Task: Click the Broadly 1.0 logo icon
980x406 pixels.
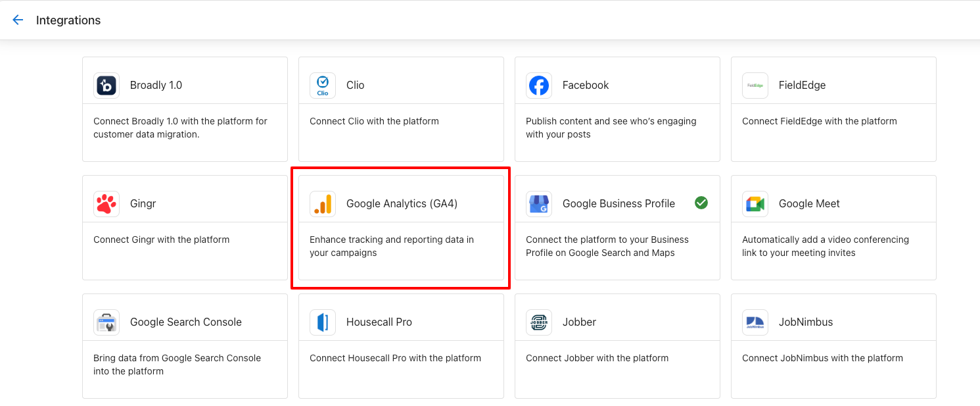Action: (106, 86)
